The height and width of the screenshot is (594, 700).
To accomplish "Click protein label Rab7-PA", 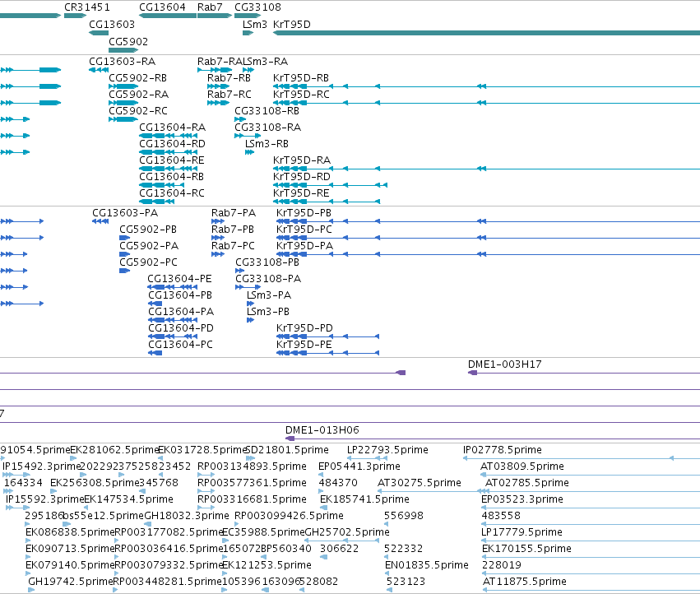I will 234,213.
